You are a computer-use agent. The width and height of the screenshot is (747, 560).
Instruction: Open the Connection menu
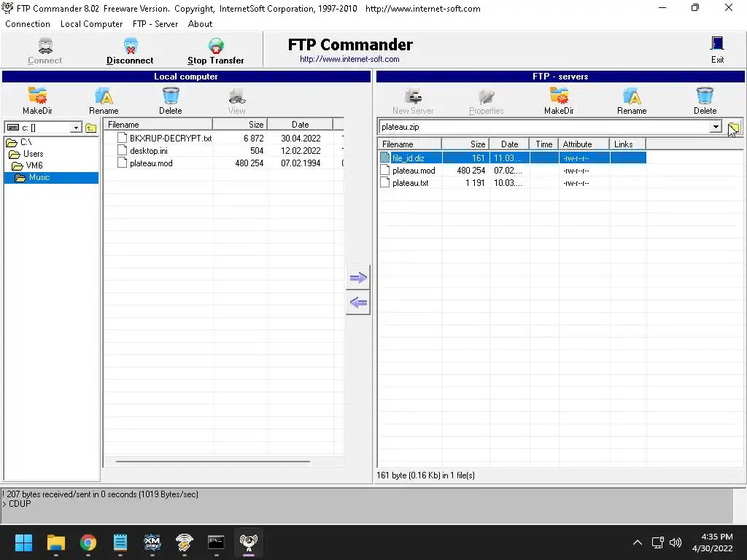(x=28, y=24)
